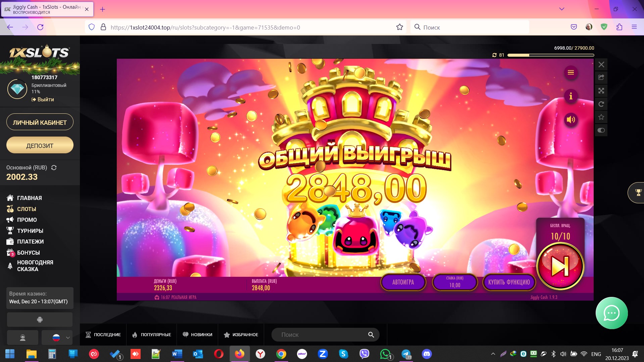
Task: Open the СТАВКА (RUB) bet selector
Action: click(x=455, y=282)
